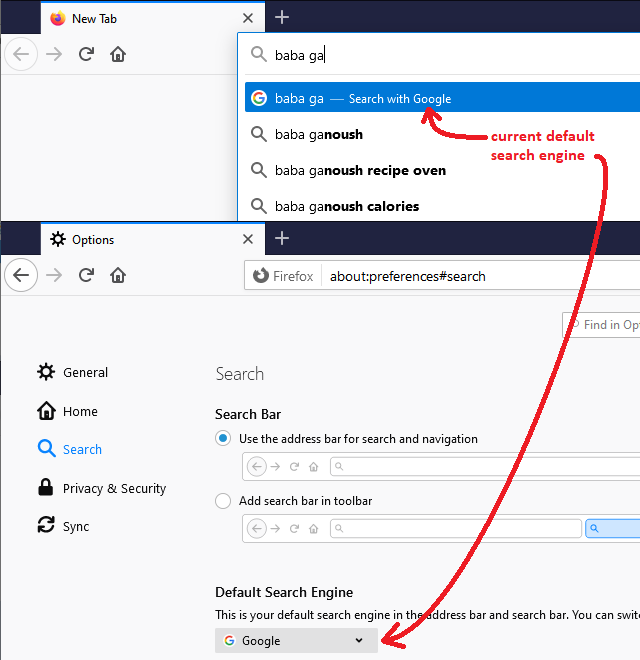Go Home in New Tab window

[118, 54]
